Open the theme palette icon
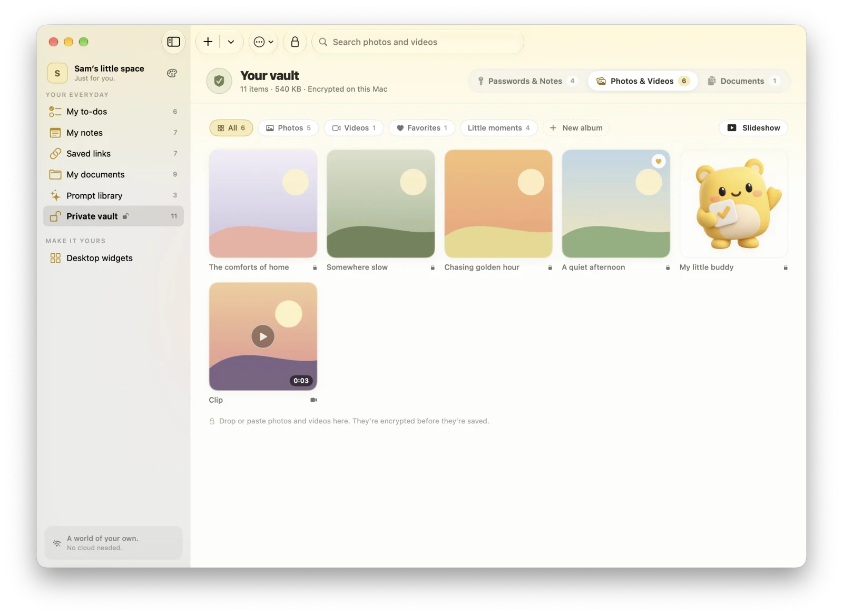Viewport: 843px width, 616px height. click(172, 73)
